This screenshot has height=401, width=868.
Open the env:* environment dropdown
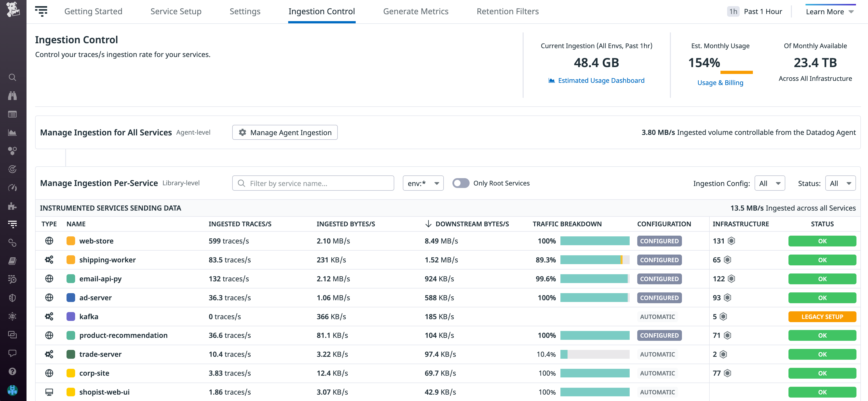pos(423,183)
